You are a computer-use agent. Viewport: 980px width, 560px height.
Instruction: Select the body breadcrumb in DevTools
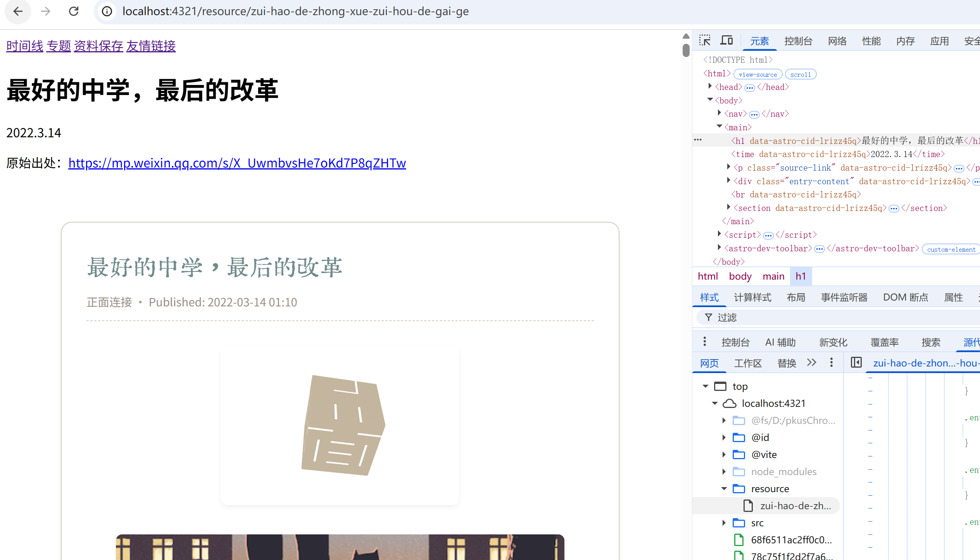click(740, 277)
